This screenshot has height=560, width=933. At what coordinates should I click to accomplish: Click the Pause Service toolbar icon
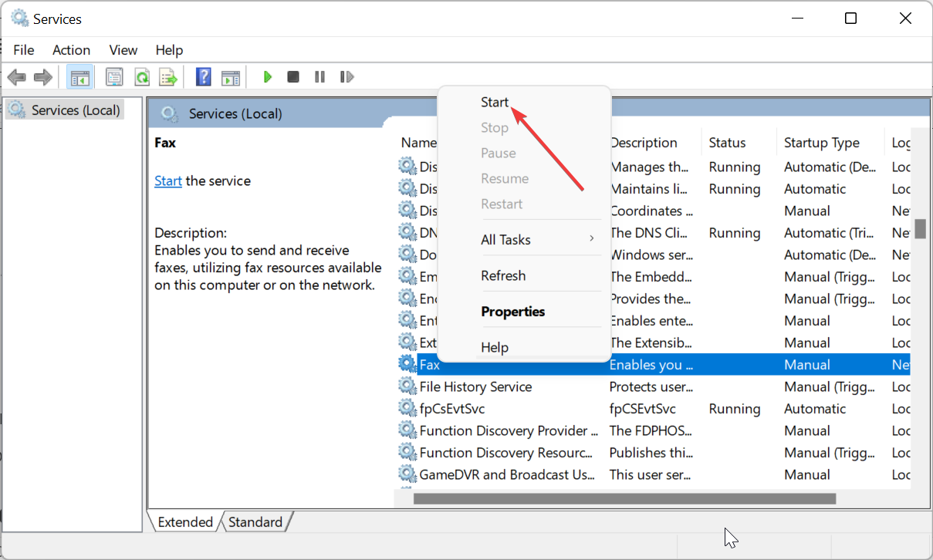[x=319, y=77]
